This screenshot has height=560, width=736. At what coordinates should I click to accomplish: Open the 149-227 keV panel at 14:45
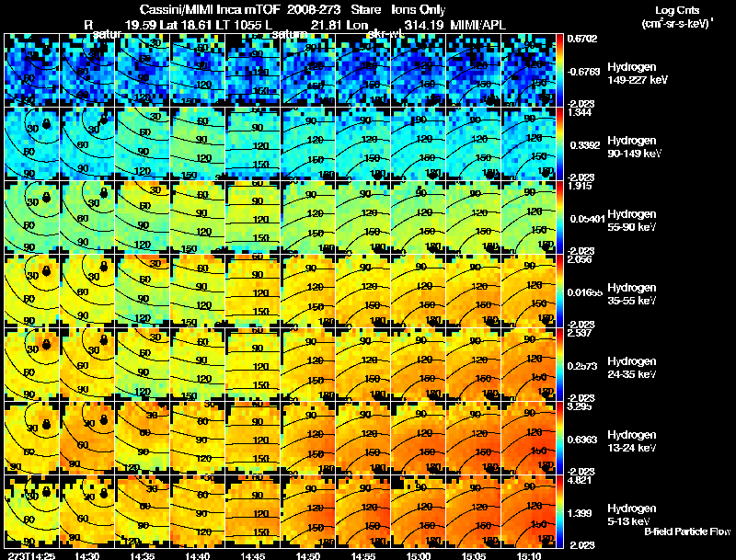coord(252,71)
